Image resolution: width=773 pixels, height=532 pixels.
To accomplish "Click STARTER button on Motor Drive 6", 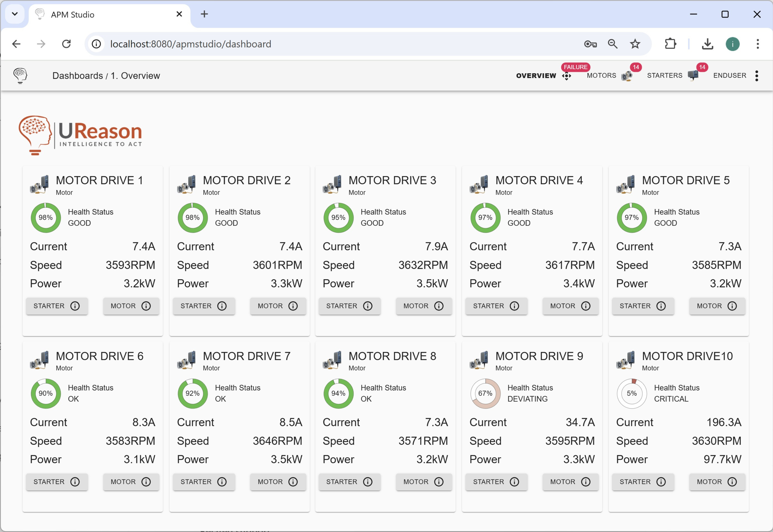I will coord(57,482).
